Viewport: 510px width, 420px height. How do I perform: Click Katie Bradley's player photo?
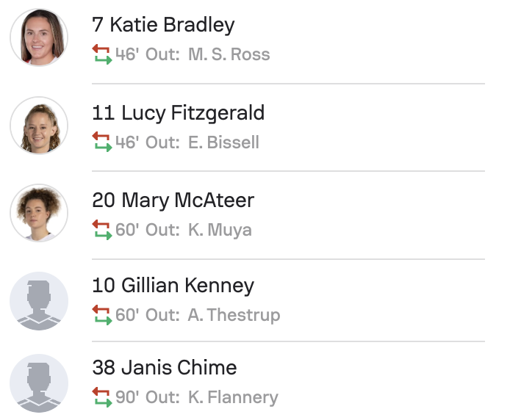(x=39, y=38)
